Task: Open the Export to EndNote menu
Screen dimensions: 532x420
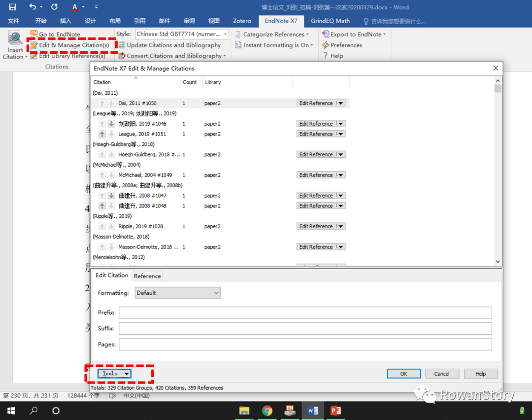Action: [354, 35]
